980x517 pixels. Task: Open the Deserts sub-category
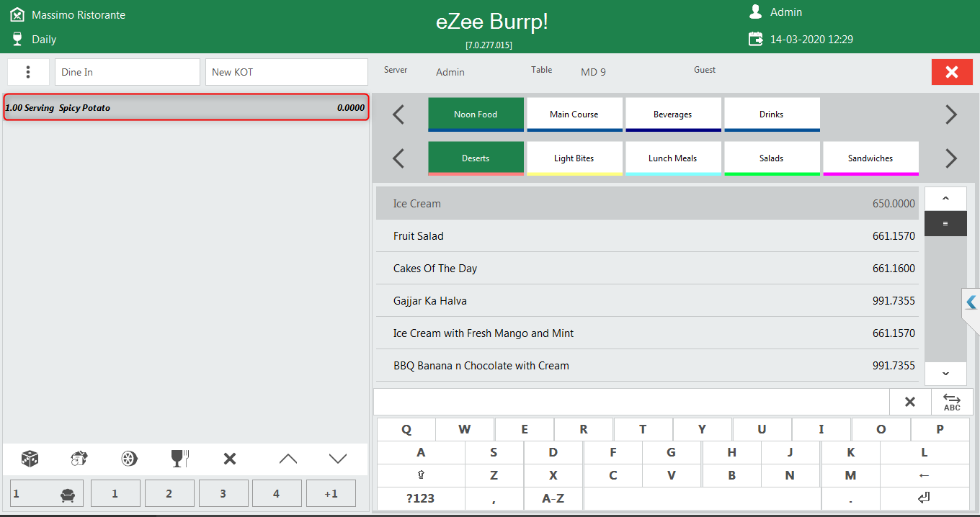click(476, 158)
